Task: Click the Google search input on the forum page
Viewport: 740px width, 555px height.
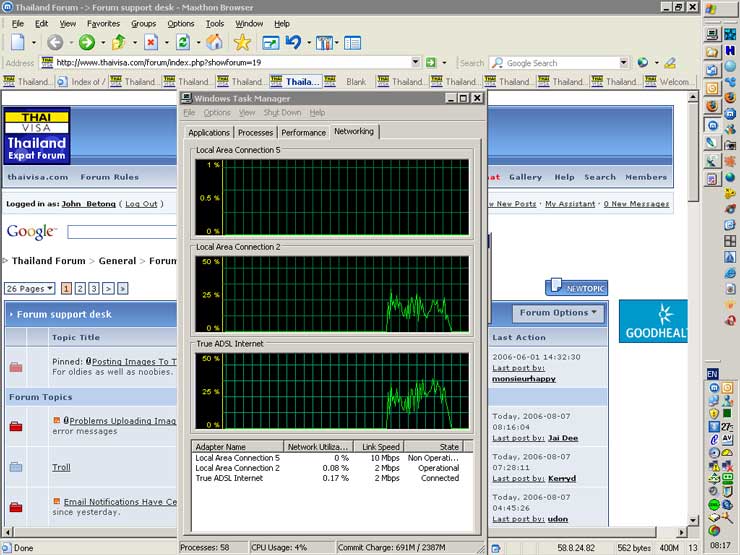Action: [123, 232]
